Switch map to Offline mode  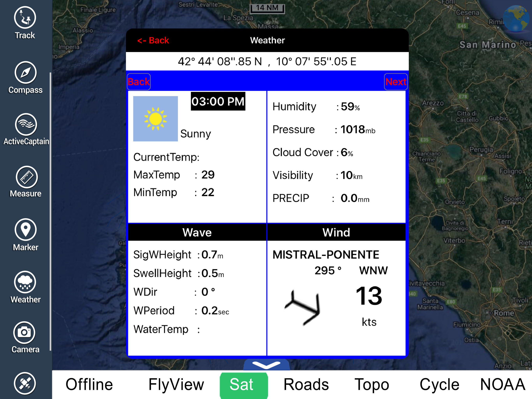pos(89,384)
